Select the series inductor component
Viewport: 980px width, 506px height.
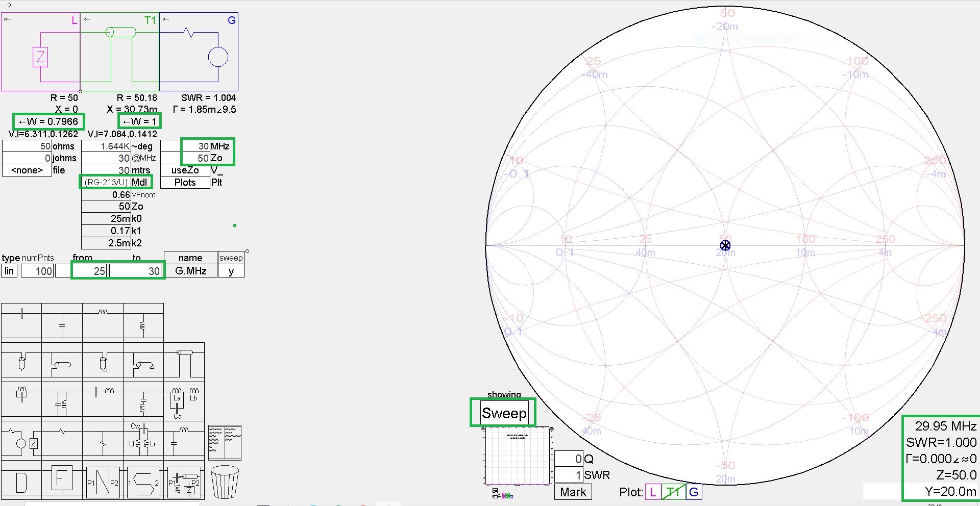coord(103,322)
